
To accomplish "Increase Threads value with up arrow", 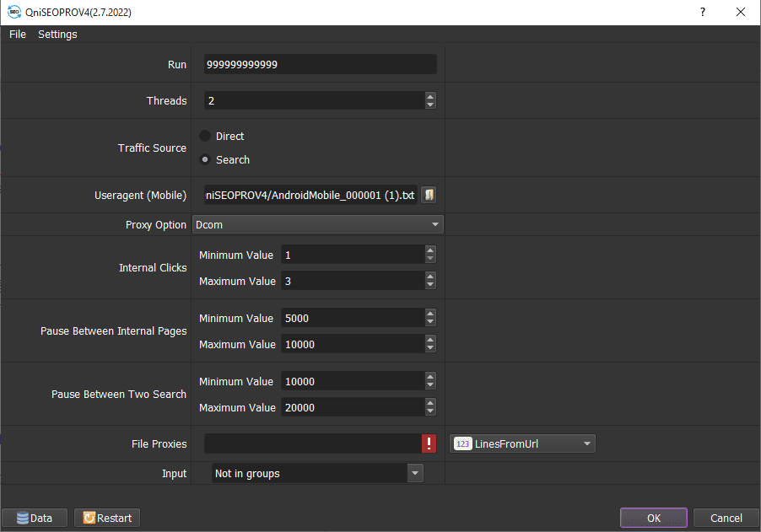I will (x=430, y=96).
